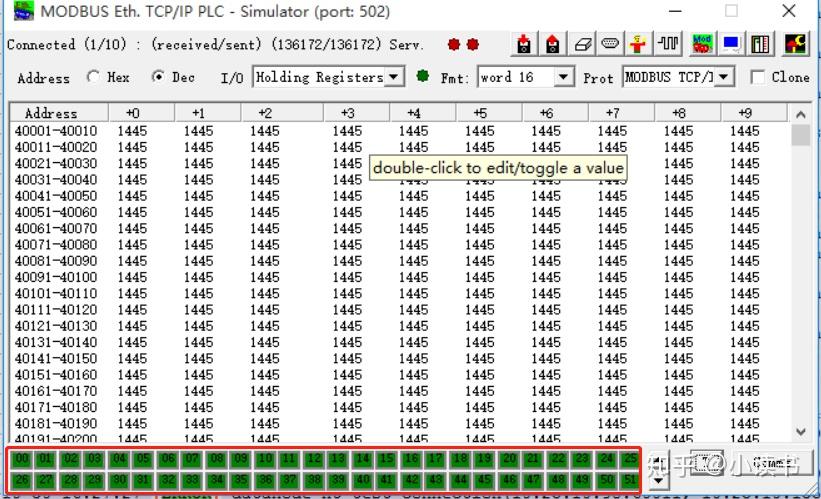Toggle station 33 button
The image size is (821, 499).
pyautogui.click(x=192, y=480)
